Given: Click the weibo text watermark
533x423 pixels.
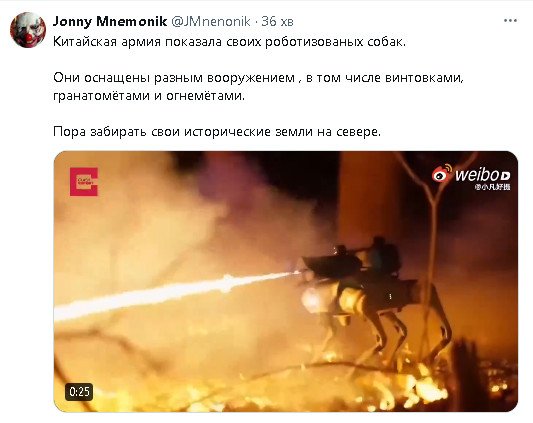Looking at the screenshot, I should (477, 175).
